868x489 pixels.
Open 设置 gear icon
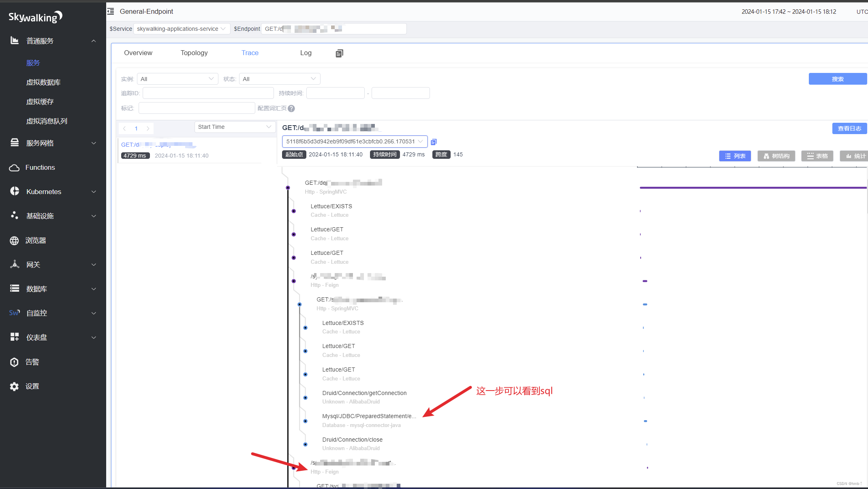[14, 386]
